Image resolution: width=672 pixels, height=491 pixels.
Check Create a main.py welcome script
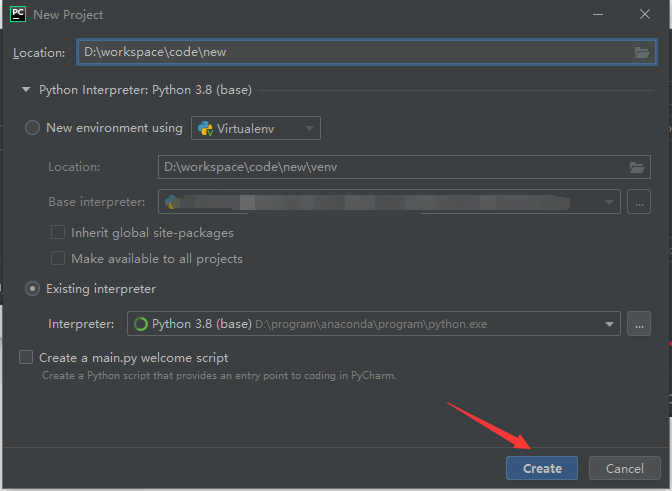point(26,357)
